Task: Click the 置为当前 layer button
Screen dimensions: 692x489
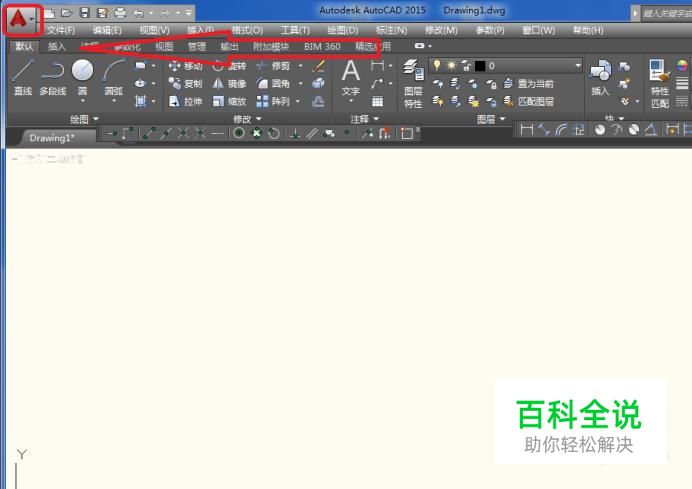Action: tap(529, 83)
